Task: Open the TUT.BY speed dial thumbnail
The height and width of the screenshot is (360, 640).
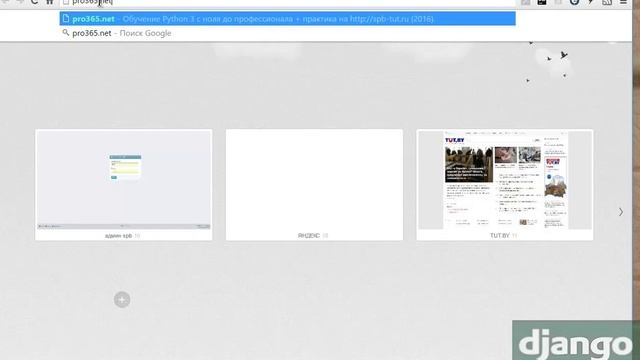Action: pyautogui.click(x=505, y=185)
